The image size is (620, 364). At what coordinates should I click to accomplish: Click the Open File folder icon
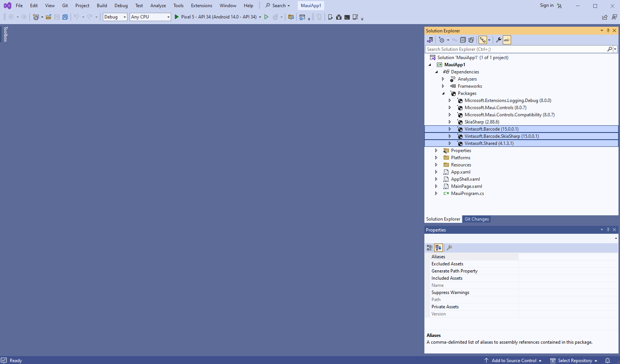(x=49, y=17)
